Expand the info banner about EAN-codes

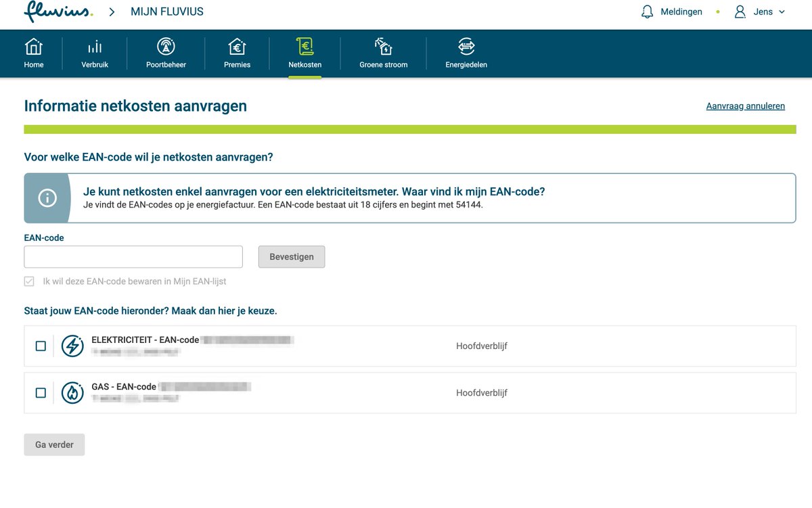(x=47, y=198)
